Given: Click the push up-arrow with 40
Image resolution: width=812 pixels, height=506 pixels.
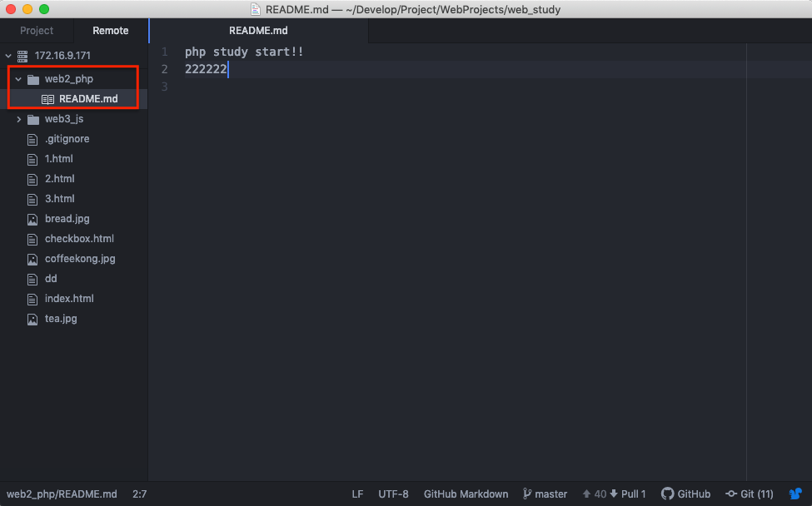Looking at the screenshot, I should [x=595, y=494].
